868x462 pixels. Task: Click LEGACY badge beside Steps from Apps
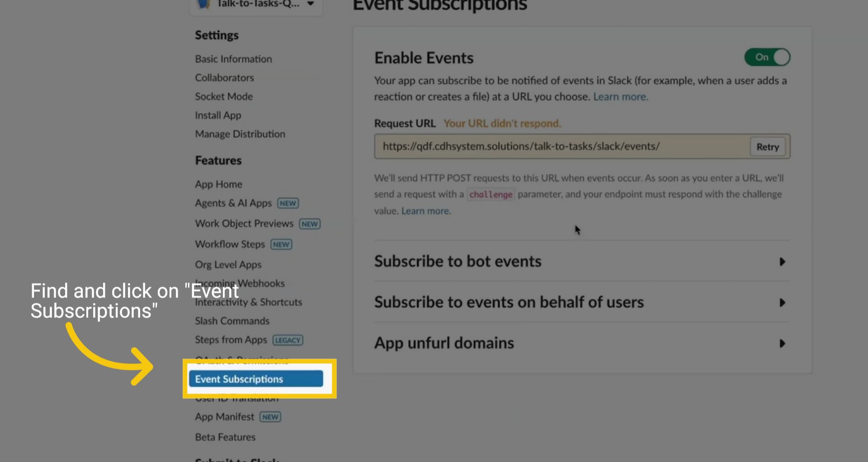tap(288, 340)
